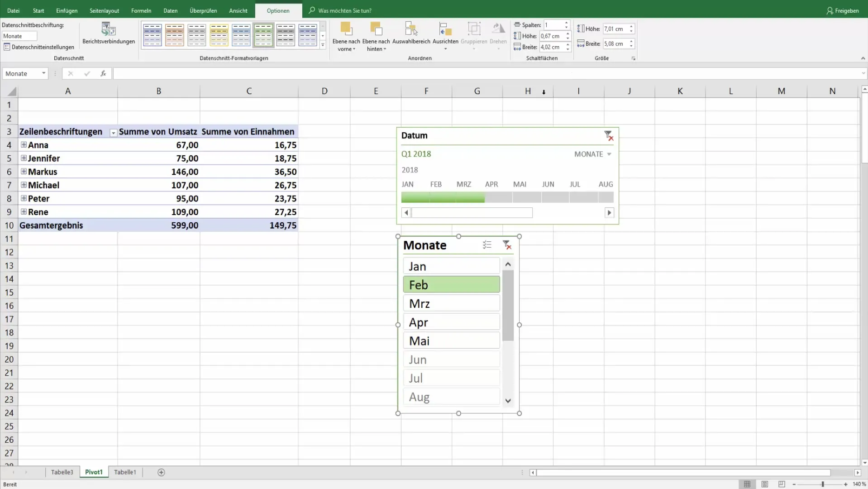Open the Seitenlayout tab

104,10
